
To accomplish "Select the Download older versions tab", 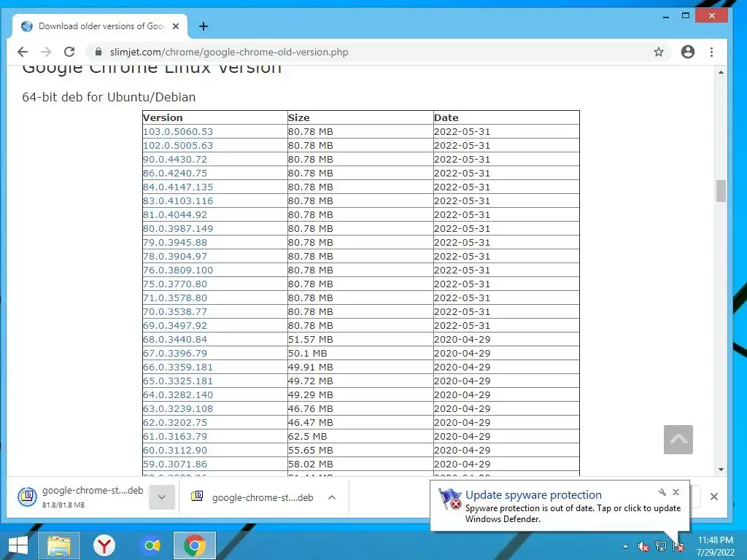I will [100, 26].
